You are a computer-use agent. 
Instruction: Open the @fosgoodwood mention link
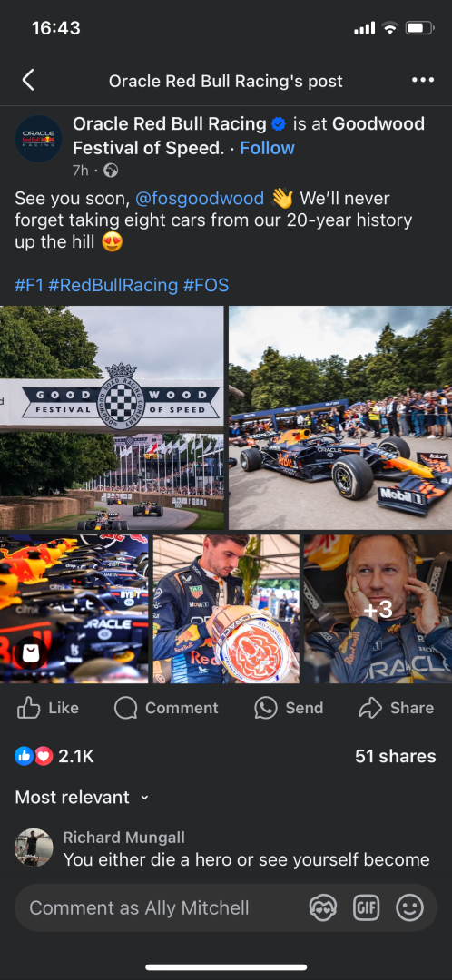200,199
